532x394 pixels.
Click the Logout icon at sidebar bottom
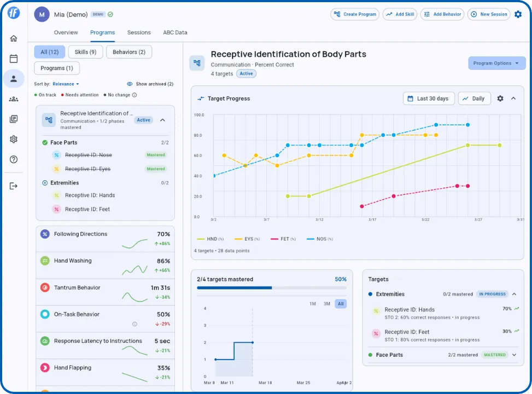(x=13, y=186)
